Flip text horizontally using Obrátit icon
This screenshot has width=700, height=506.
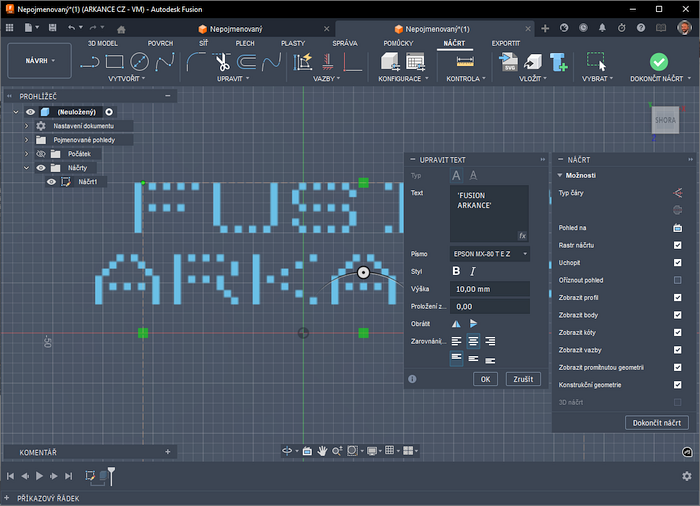click(457, 324)
